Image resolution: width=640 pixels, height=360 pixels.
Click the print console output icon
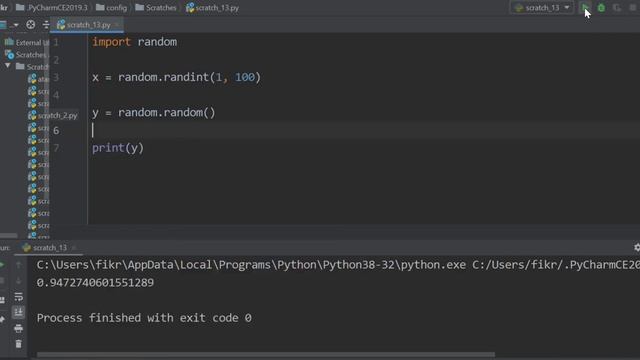click(x=18, y=329)
